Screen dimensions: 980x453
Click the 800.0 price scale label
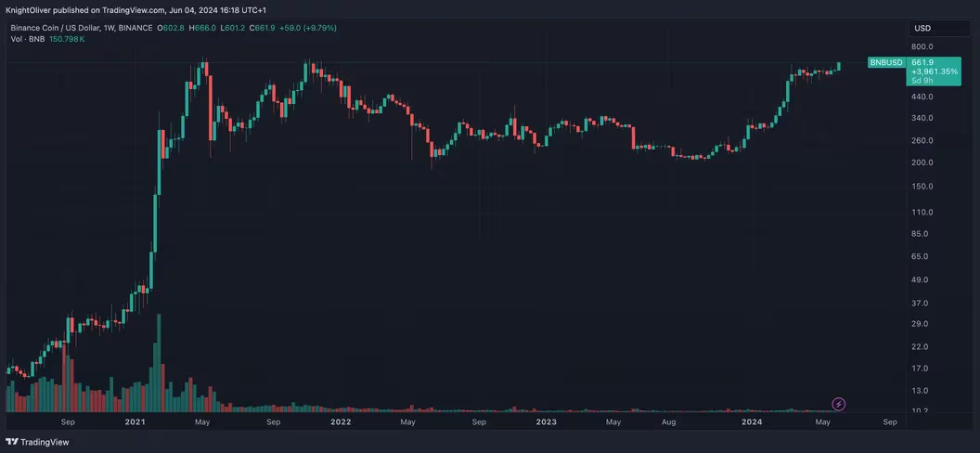(x=922, y=46)
